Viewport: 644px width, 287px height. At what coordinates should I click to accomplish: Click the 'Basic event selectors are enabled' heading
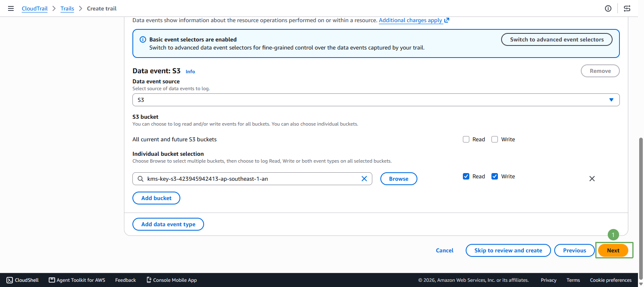tap(193, 39)
